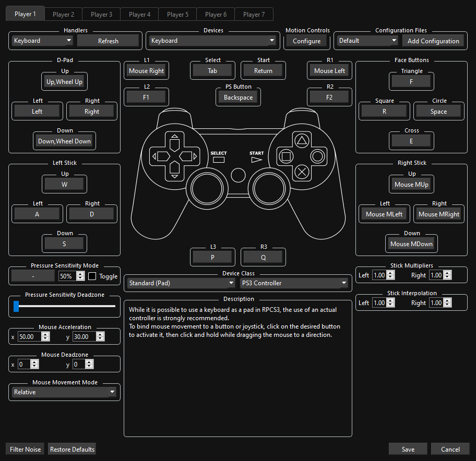Viewport: 476px width, 461px height.
Task: Expand the Mouse Movement Mode Relative dropdown
Action: (64, 392)
